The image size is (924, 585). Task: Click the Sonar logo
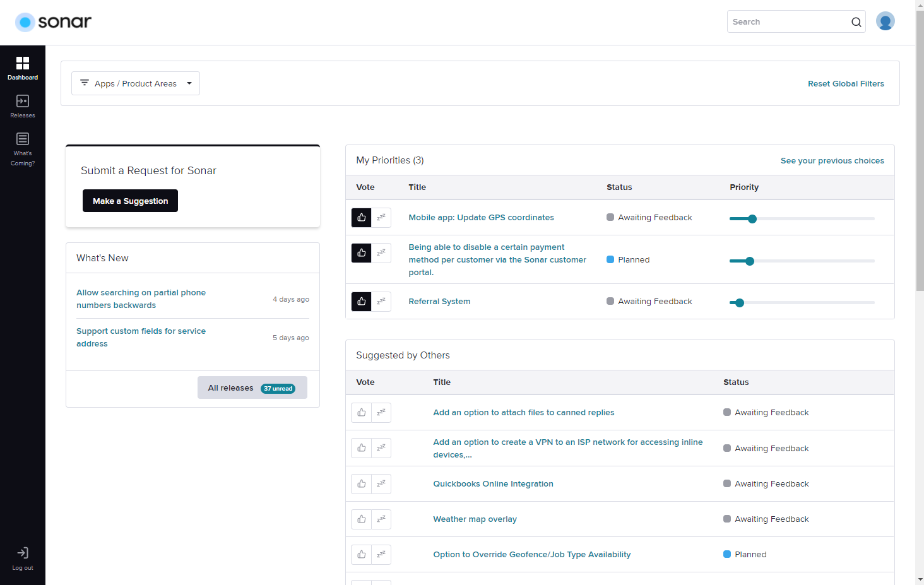53,22
